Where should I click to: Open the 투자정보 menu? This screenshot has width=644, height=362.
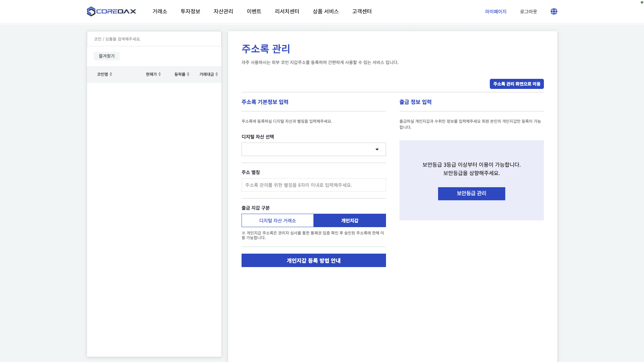pyautogui.click(x=190, y=11)
